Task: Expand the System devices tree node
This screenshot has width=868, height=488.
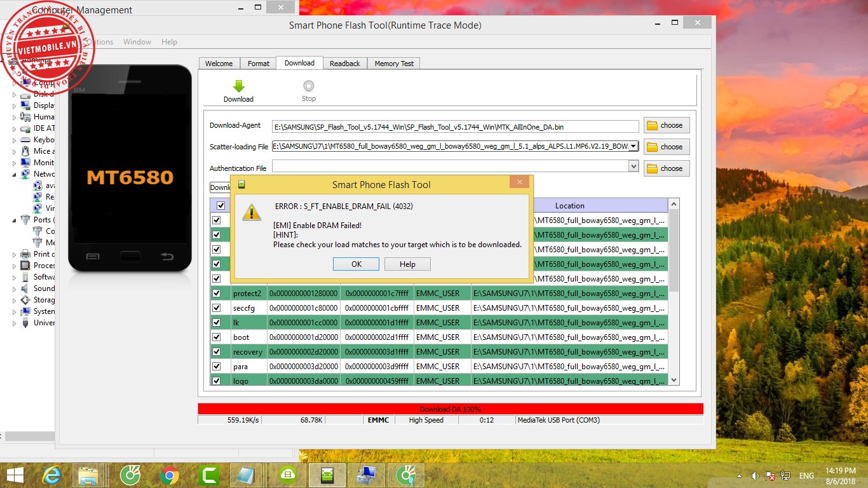Action: click(x=14, y=311)
